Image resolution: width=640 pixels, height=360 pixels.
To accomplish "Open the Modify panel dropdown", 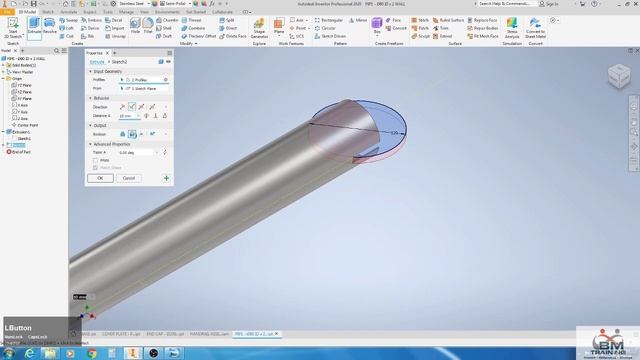I will coord(189,44).
